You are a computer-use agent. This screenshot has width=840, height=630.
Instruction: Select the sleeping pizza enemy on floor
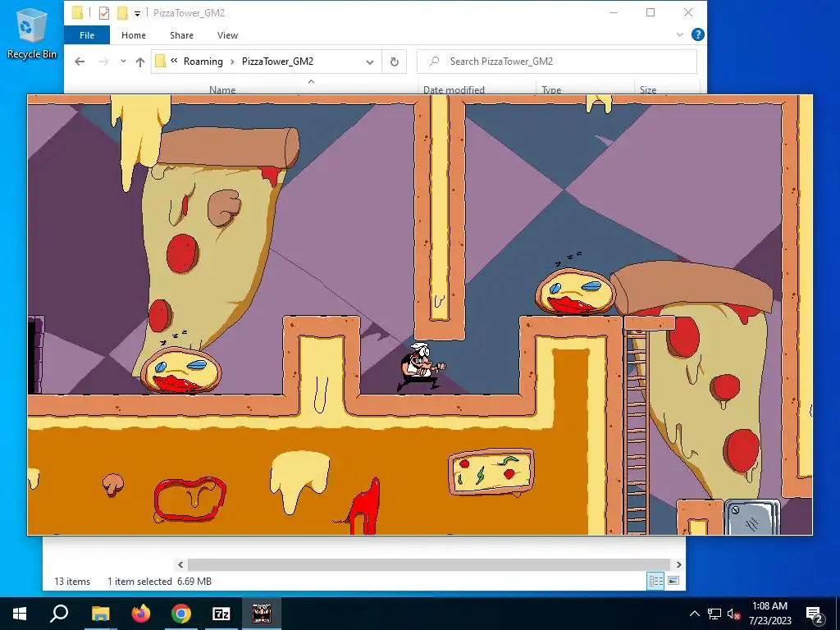[181, 370]
